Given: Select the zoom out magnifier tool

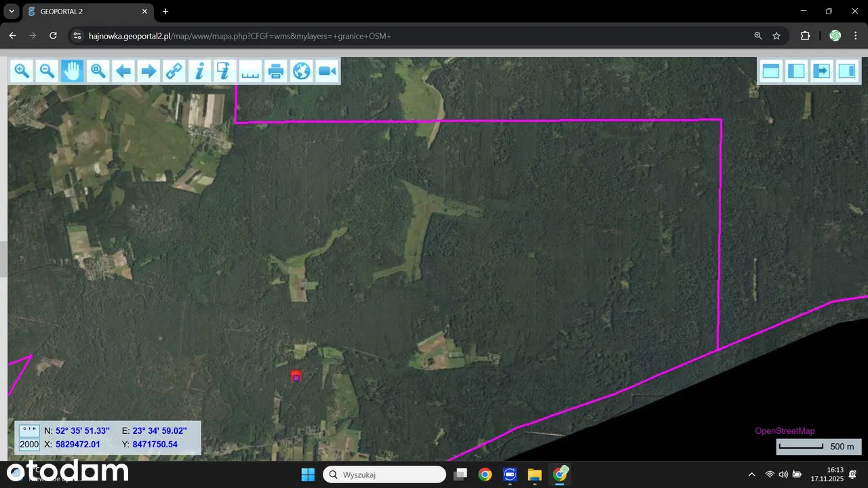Looking at the screenshot, I should [x=47, y=70].
